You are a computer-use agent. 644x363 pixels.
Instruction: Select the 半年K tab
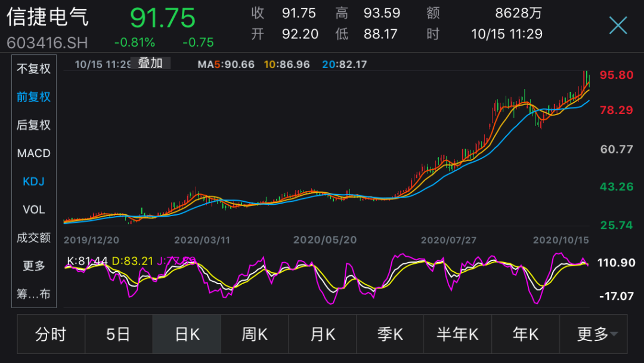457,334
